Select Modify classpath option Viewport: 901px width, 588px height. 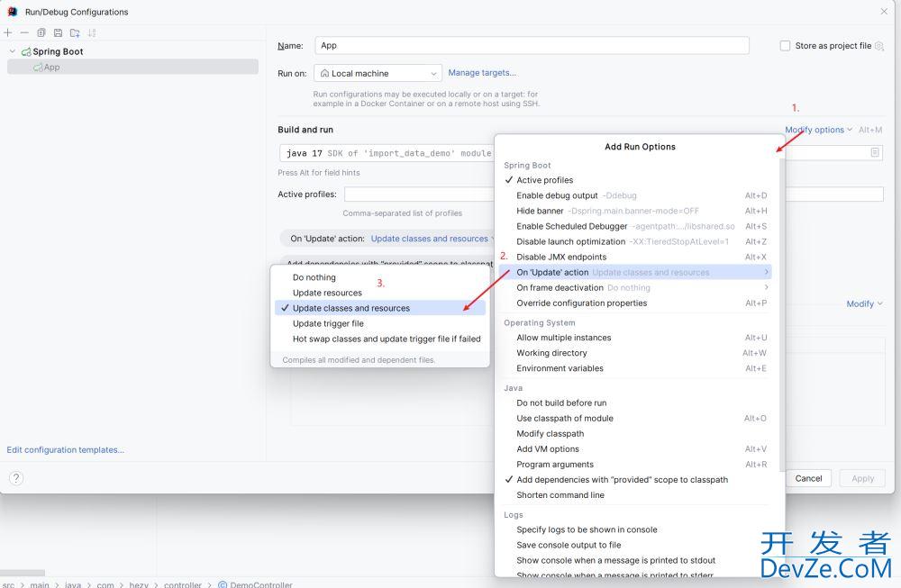pos(635,433)
